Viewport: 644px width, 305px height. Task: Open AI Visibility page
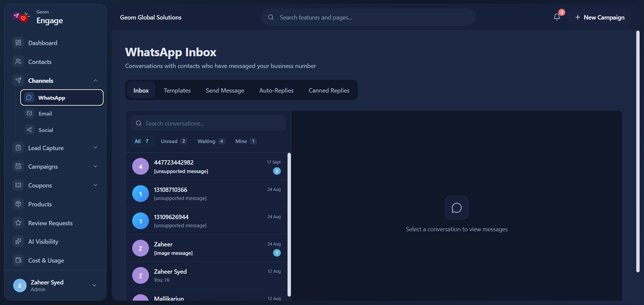tap(55, 242)
